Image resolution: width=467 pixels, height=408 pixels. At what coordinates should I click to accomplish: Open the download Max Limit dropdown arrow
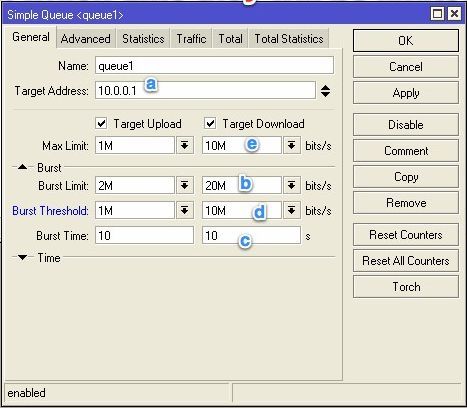(292, 145)
